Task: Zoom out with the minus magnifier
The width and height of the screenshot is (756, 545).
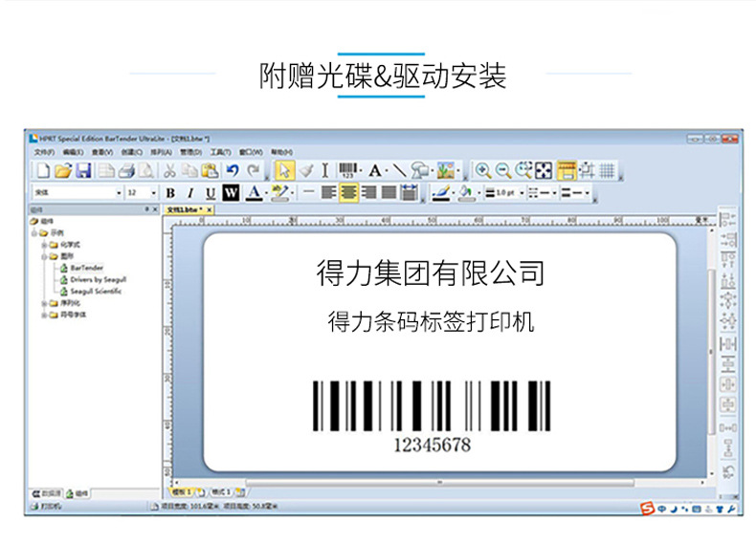Action: (502, 170)
